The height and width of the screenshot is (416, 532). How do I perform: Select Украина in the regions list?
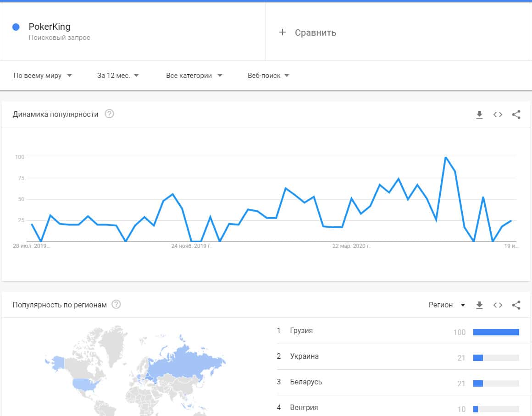(x=304, y=356)
